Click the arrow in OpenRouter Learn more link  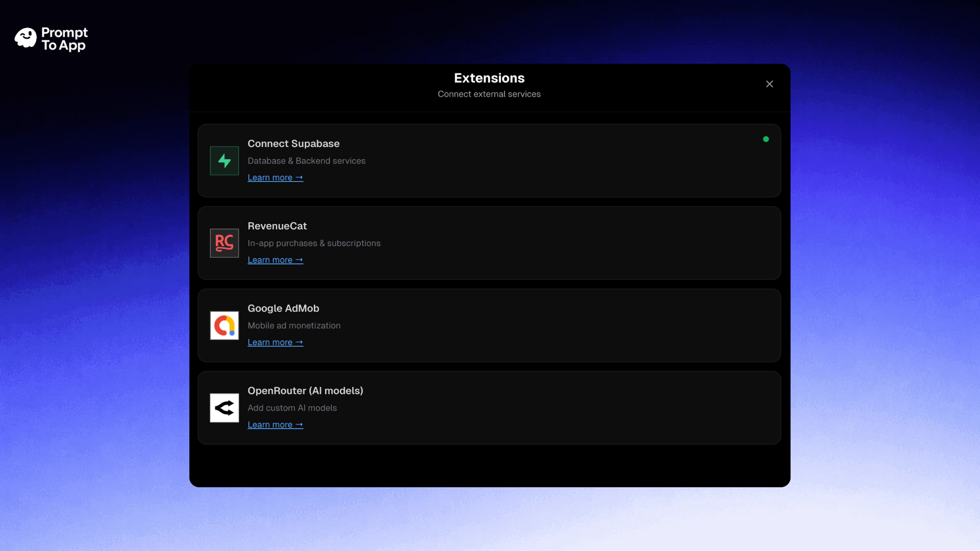[x=299, y=424]
